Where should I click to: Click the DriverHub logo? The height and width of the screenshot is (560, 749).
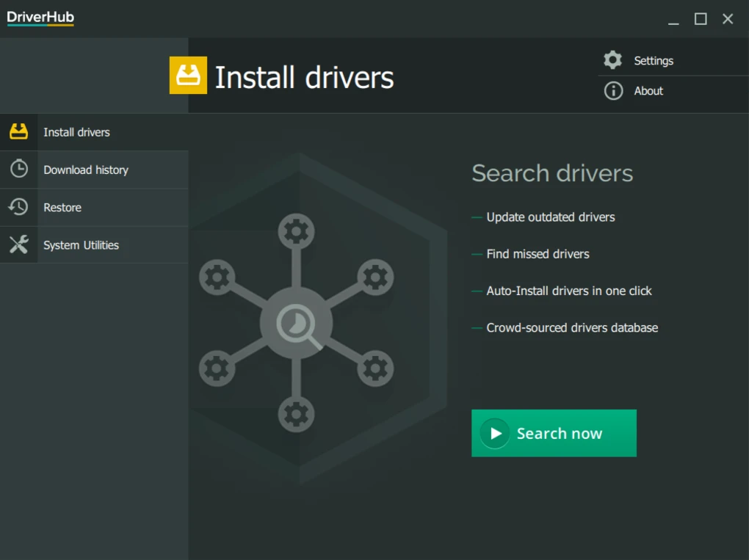point(39,18)
